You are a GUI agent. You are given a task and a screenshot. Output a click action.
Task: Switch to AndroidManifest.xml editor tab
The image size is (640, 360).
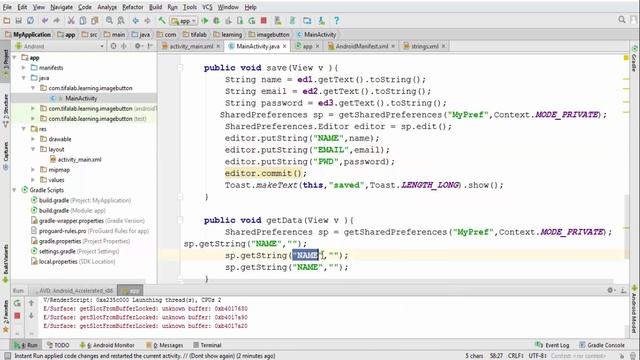tap(362, 46)
